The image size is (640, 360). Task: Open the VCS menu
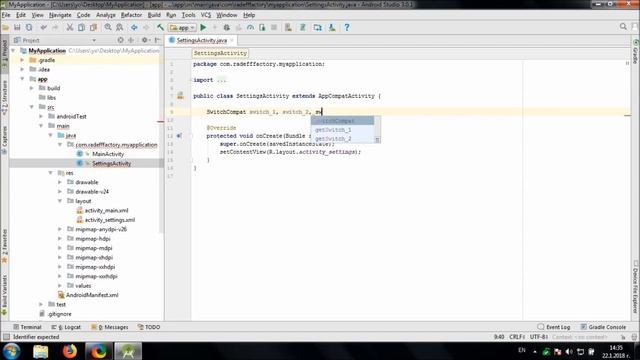click(206, 15)
